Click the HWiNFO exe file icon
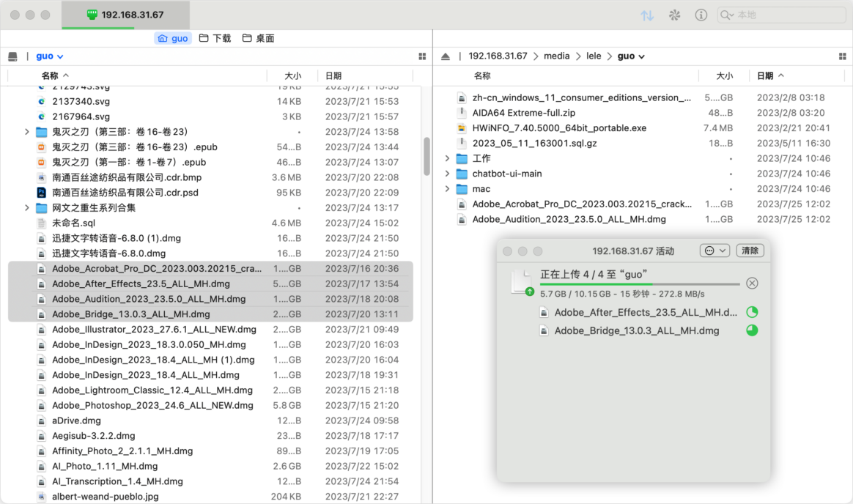 click(x=462, y=128)
